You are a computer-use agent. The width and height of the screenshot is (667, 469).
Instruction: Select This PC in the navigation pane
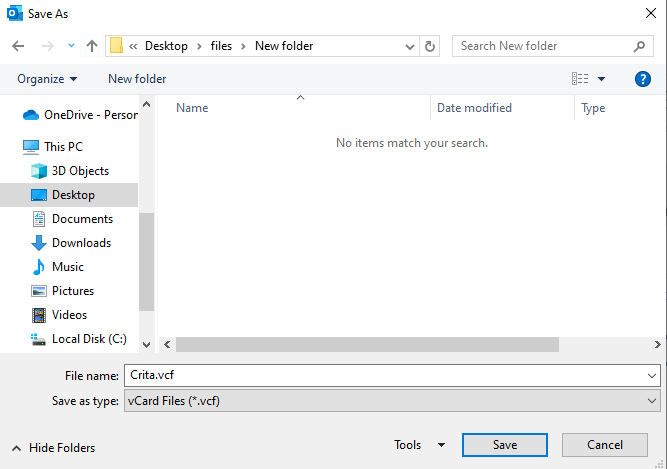pos(53,147)
